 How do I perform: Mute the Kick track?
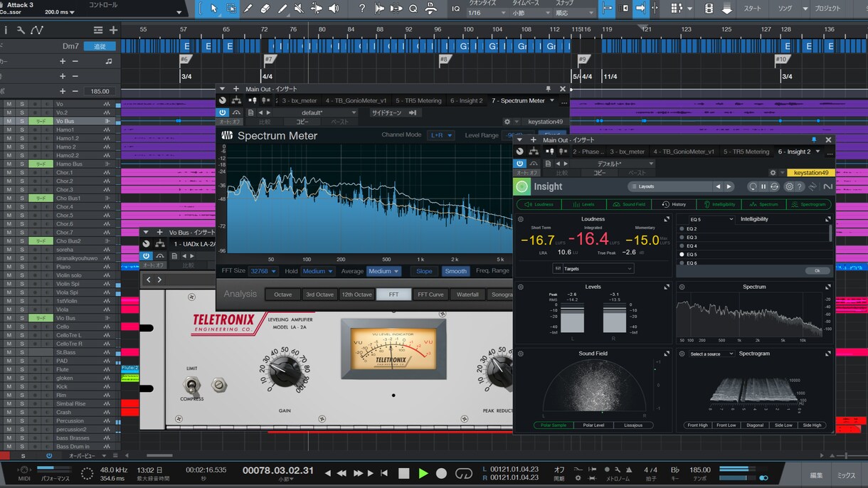point(9,386)
